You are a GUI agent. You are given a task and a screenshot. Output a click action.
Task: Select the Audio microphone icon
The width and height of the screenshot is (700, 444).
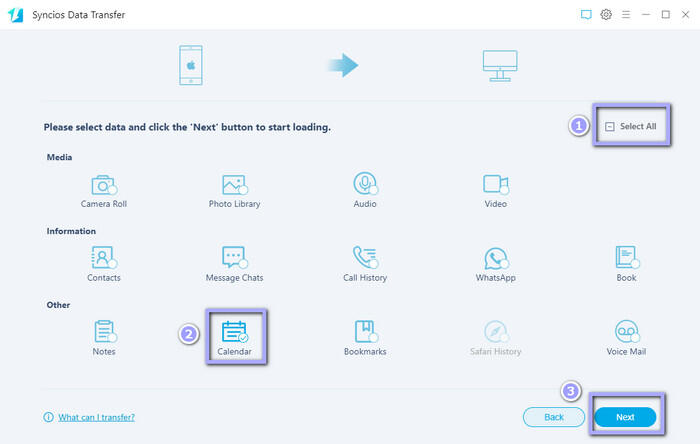coord(365,185)
